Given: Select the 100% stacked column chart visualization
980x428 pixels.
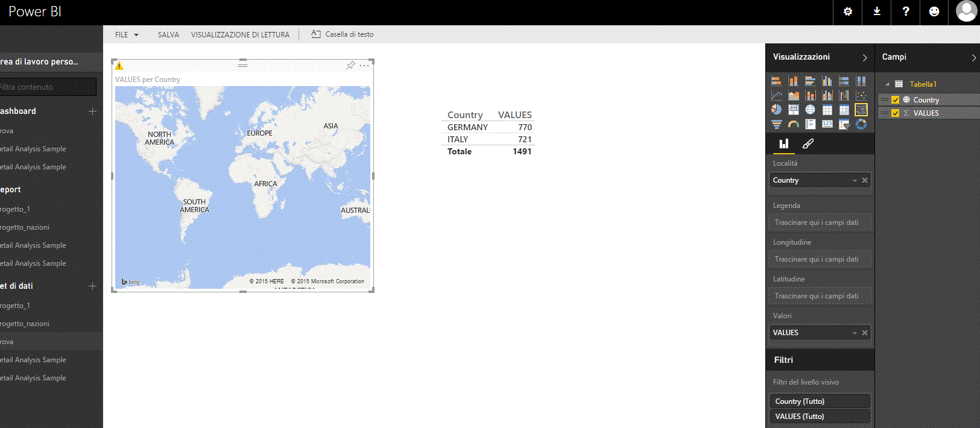Looking at the screenshot, I should click(861, 81).
